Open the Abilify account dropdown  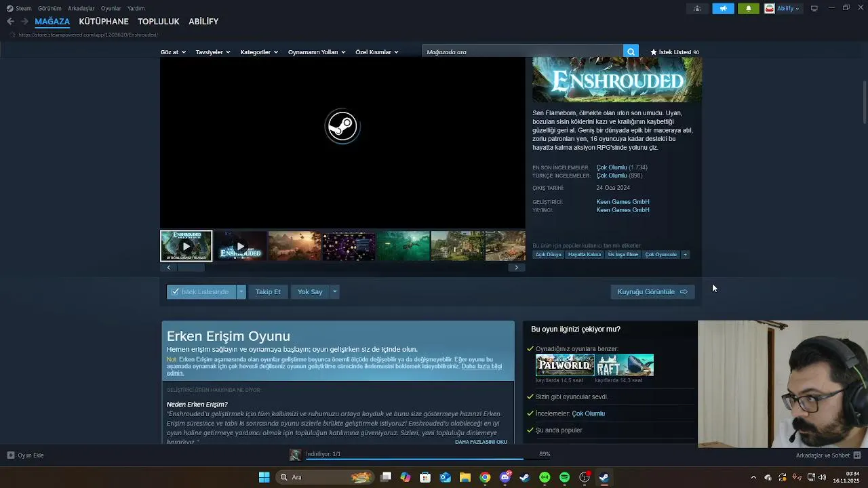pos(783,8)
